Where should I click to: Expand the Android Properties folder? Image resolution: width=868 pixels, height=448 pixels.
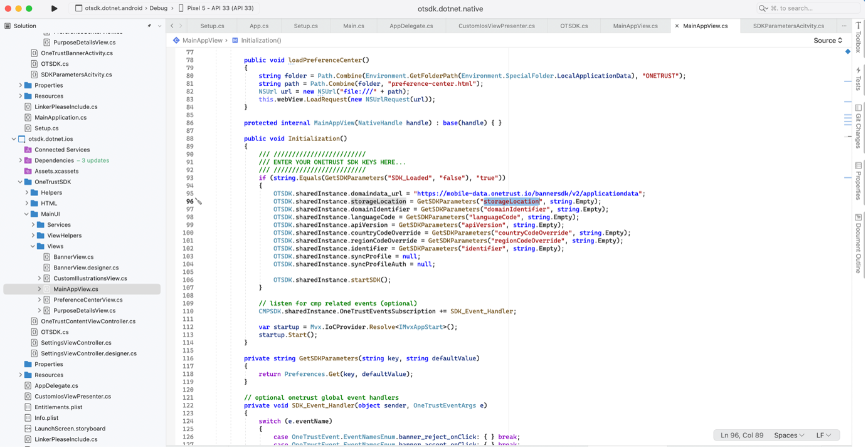pos(20,85)
